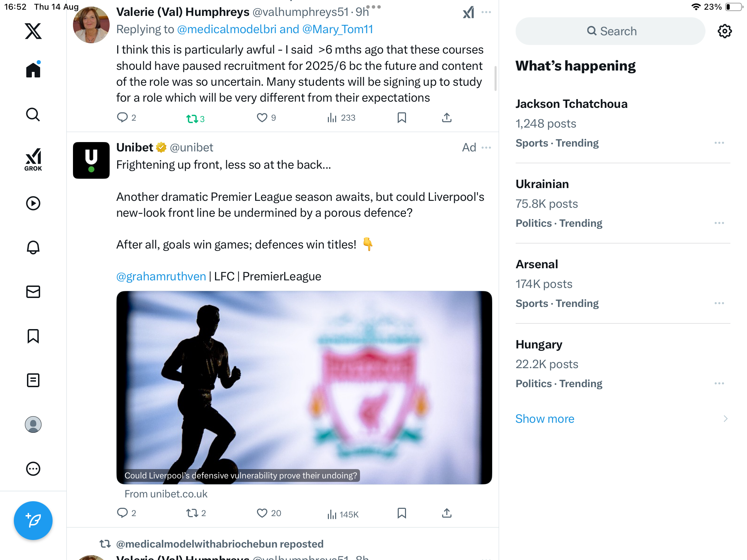Click the compose post button
This screenshot has height=560, width=747.
(x=33, y=521)
